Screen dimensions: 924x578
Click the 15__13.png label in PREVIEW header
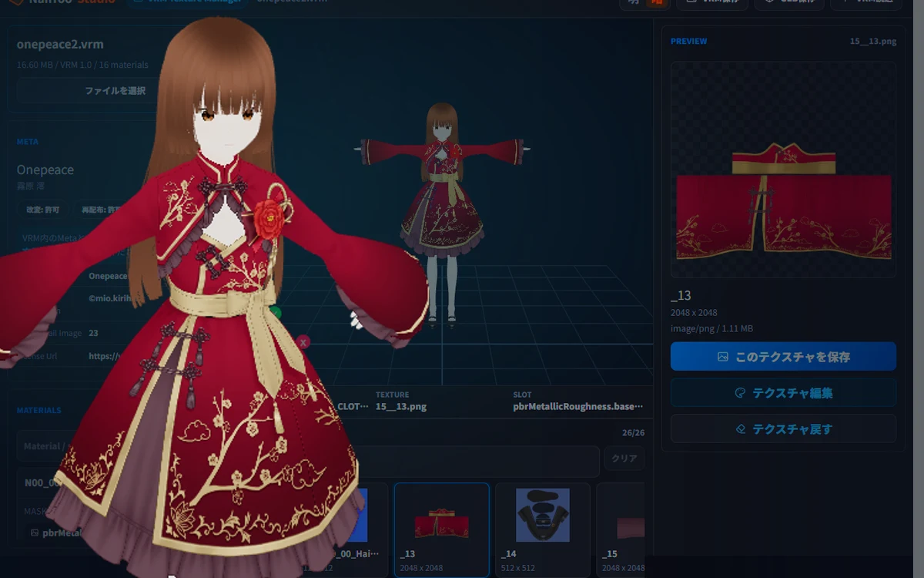coord(873,41)
